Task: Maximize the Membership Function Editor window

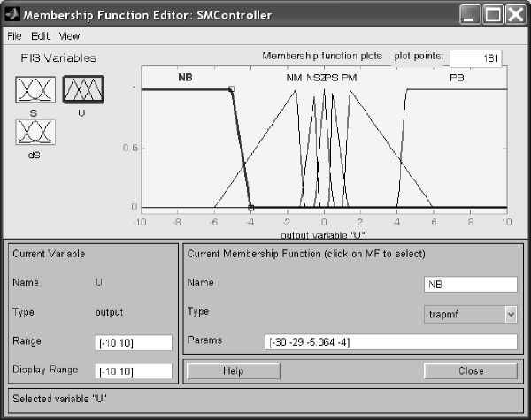Action: tap(492, 14)
